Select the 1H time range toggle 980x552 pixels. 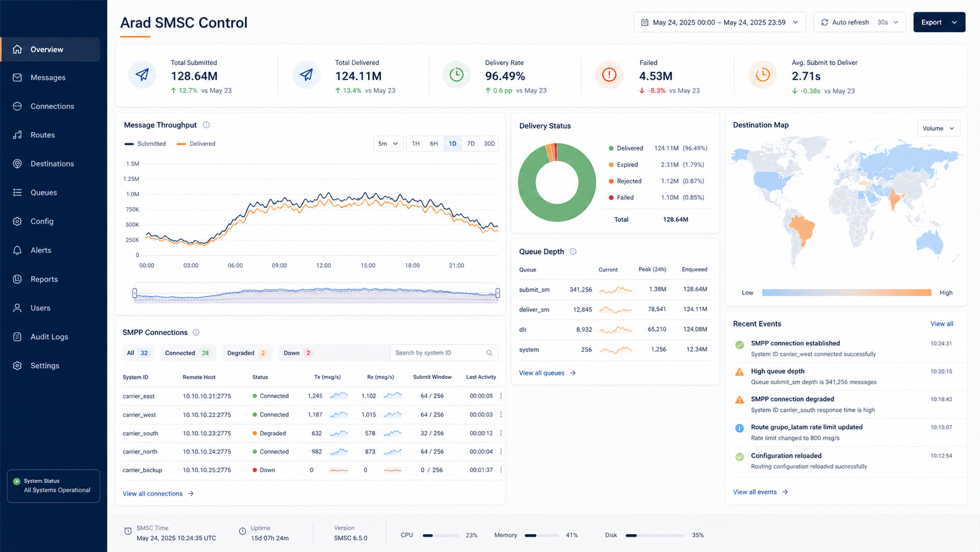click(416, 144)
